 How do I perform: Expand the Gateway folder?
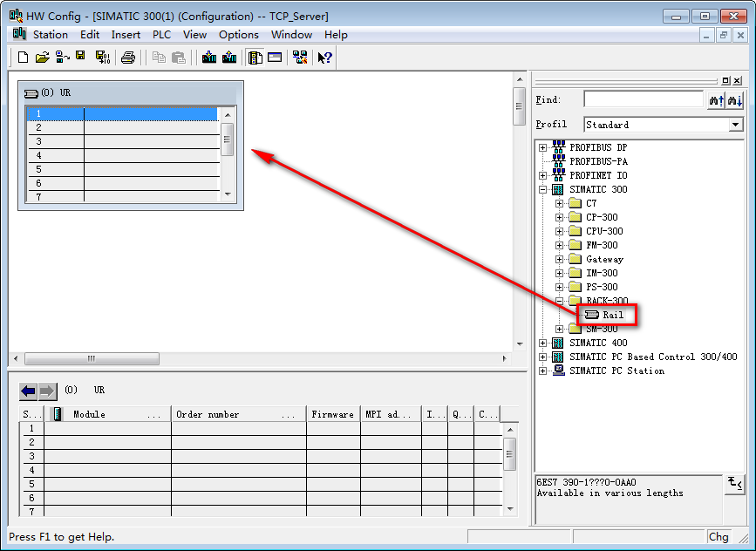(x=559, y=259)
